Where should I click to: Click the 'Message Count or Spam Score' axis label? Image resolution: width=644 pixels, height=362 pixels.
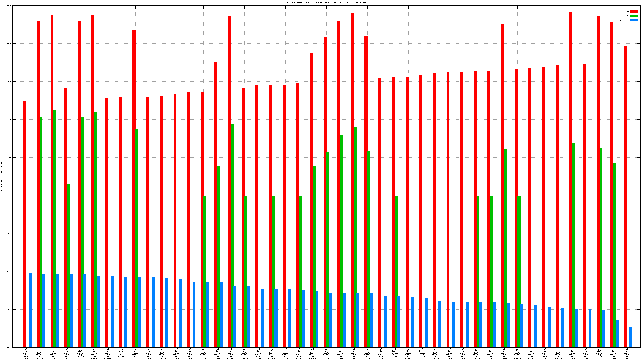click(x=2, y=177)
